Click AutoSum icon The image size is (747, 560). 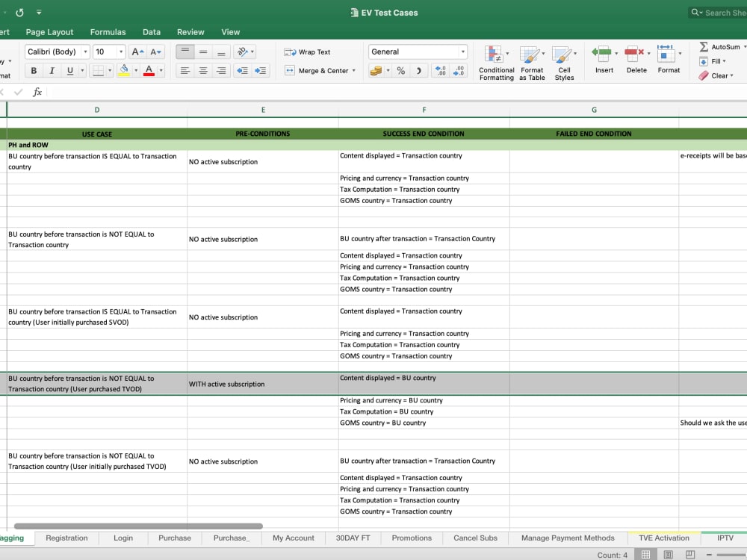pos(704,46)
